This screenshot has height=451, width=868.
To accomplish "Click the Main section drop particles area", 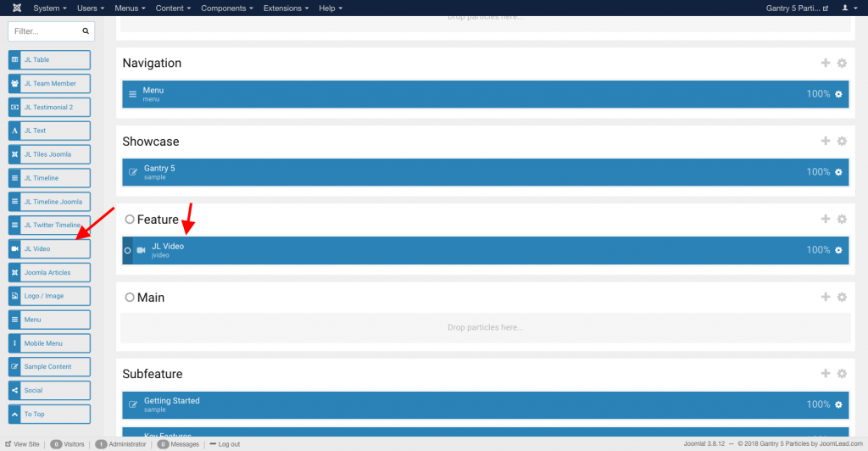I will pos(486,327).
